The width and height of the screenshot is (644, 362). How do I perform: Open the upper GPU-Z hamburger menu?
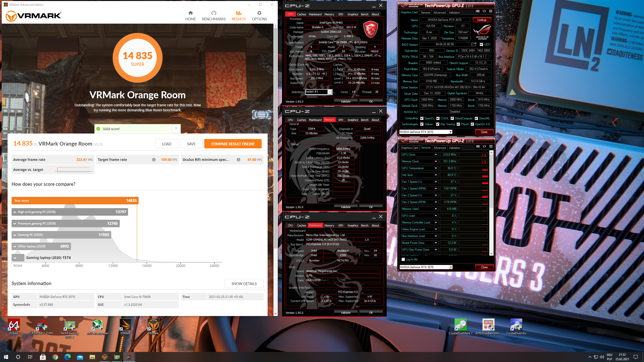pyautogui.click(x=491, y=11)
